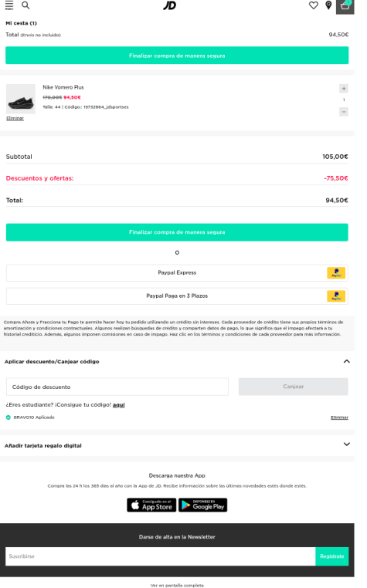Click the search magnifier icon

click(x=25, y=5)
